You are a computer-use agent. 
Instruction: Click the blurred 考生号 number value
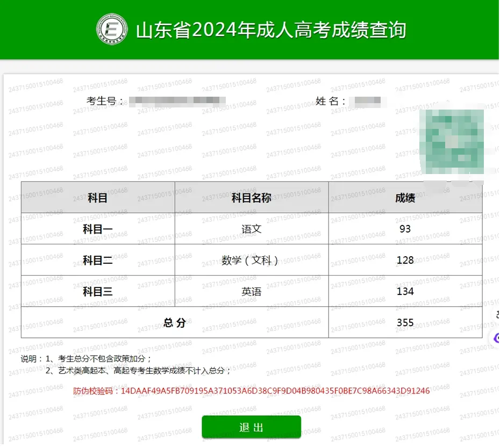click(x=177, y=101)
